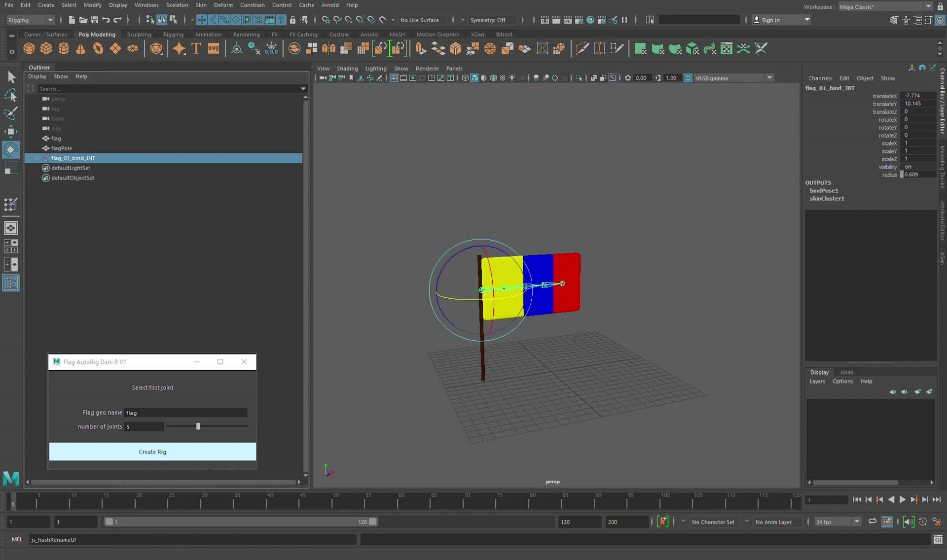Adjust the number of joints slider
The height and width of the screenshot is (560, 947).
(x=198, y=426)
